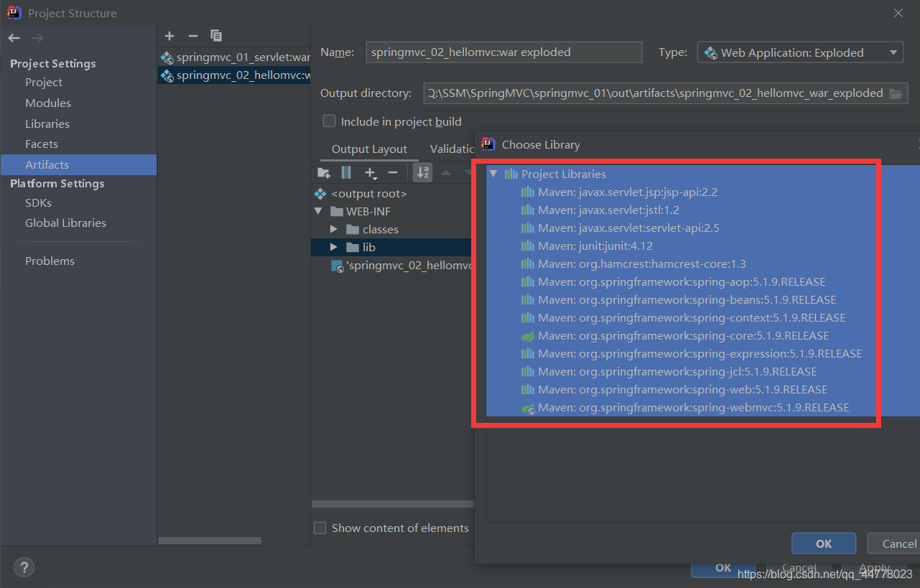Move the selected layout element up
Image resolution: width=920 pixels, height=588 pixels.
coord(445,172)
